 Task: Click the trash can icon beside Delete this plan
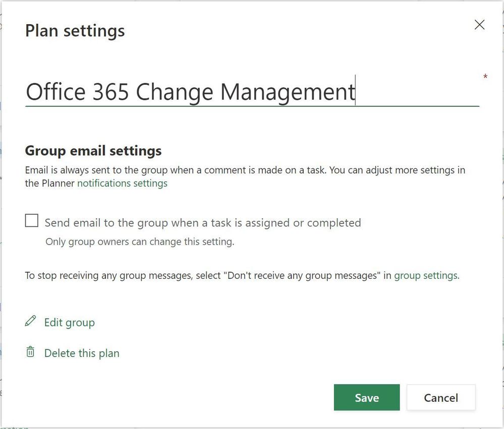tap(30, 352)
